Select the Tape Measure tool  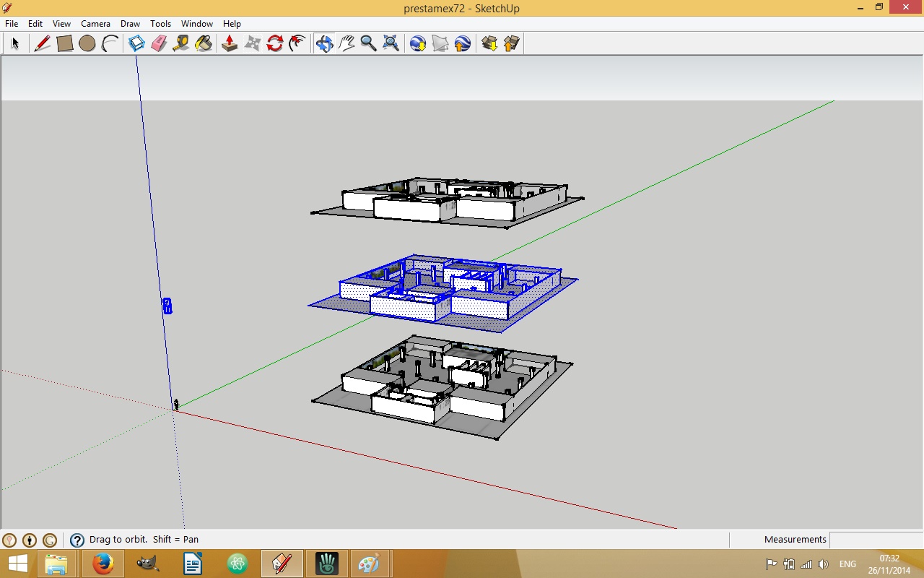(181, 43)
